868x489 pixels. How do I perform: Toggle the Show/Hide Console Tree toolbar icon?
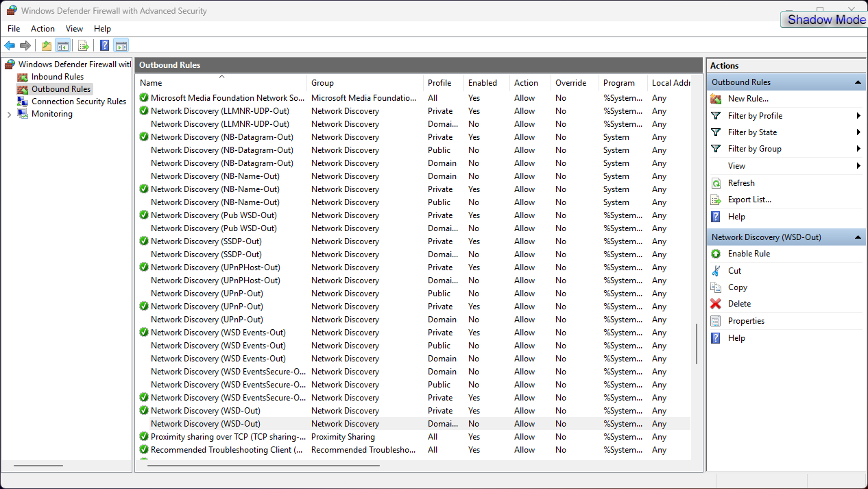(x=62, y=46)
